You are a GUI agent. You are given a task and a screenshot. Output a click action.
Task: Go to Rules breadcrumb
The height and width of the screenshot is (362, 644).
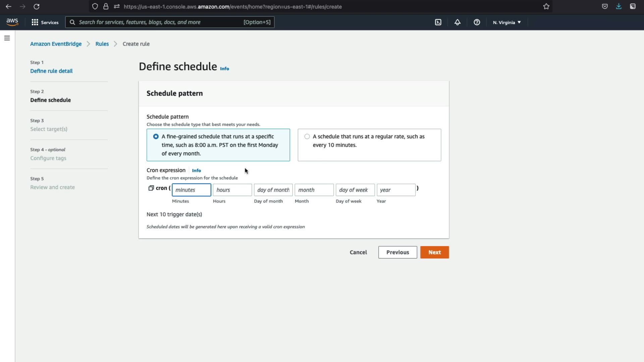click(102, 44)
